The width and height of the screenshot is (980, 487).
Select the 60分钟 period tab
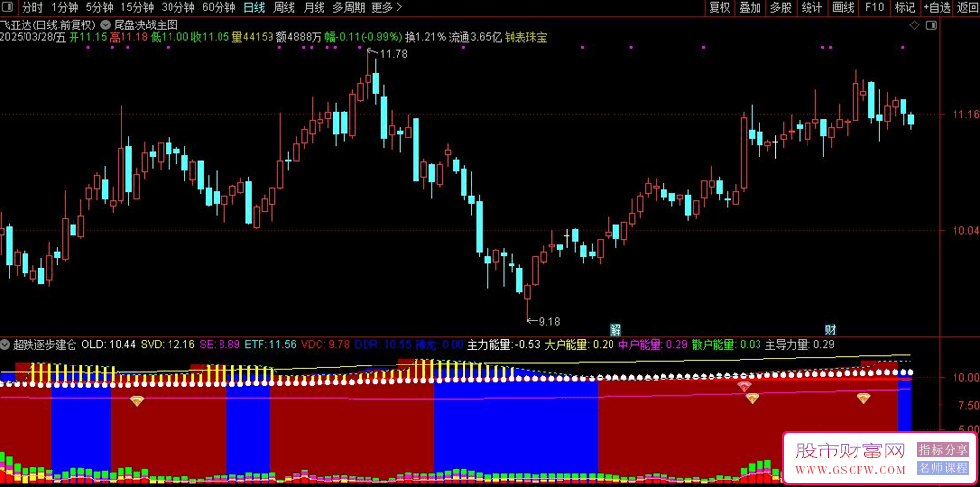click(x=219, y=8)
